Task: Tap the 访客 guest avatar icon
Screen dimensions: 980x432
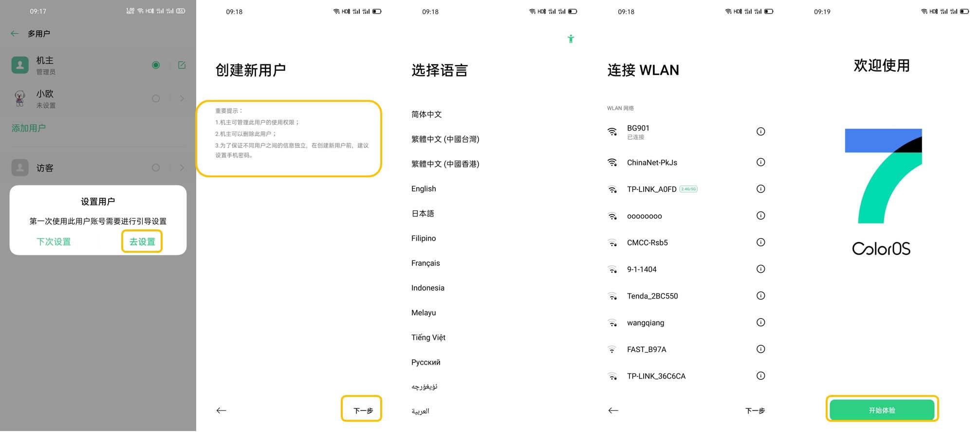Action: (x=20, y=168)
